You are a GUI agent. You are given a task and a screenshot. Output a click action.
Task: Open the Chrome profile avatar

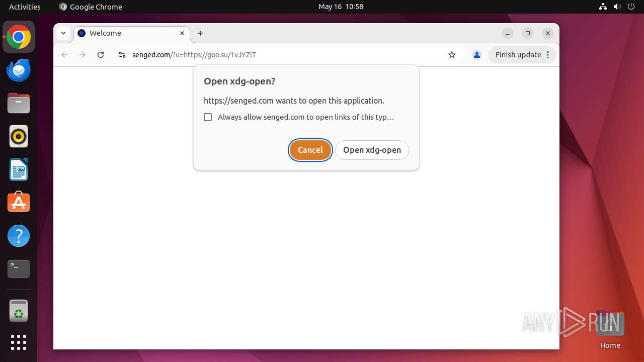coord(477,55)
